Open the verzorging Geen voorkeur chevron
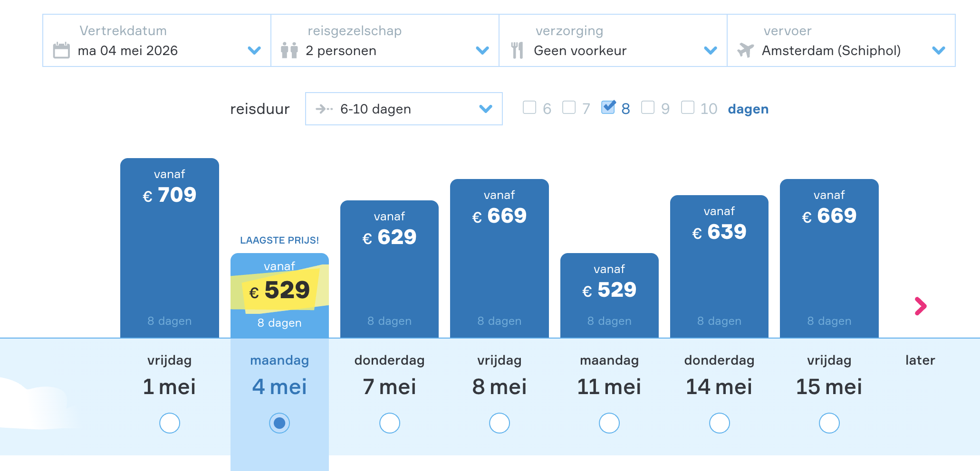980x471 pixels. click(x=711, y=50)
